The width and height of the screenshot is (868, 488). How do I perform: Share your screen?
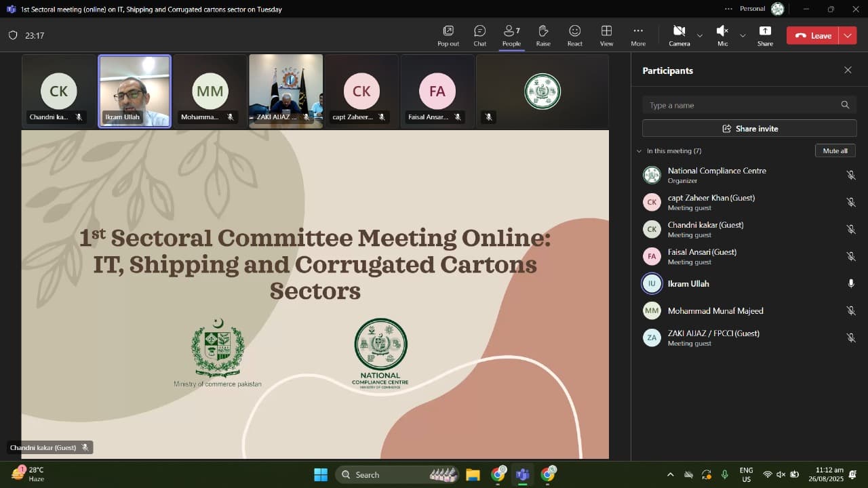click(765, 35)
